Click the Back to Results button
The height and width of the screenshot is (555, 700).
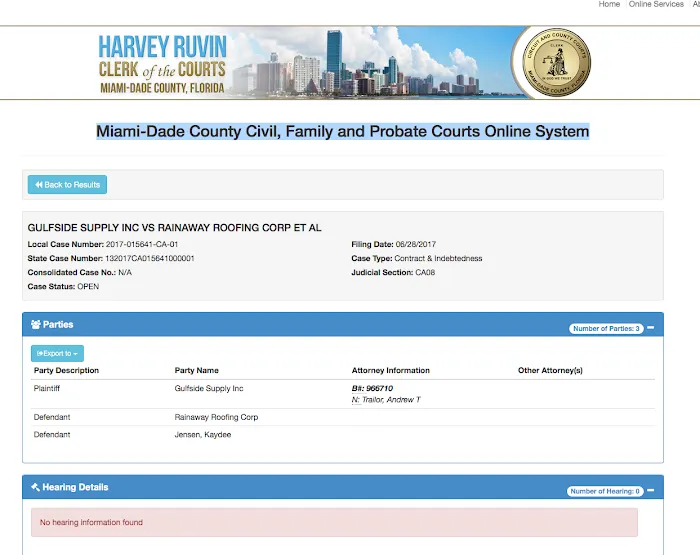coord(67,185)
